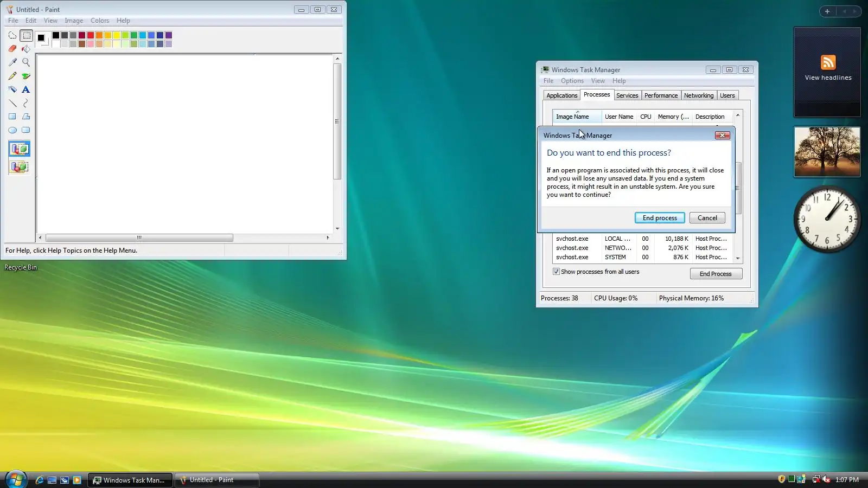Confirm with the 'End process' dialog button
The width and height of the screenshot is (868, 488).
[x=660, y=218]
